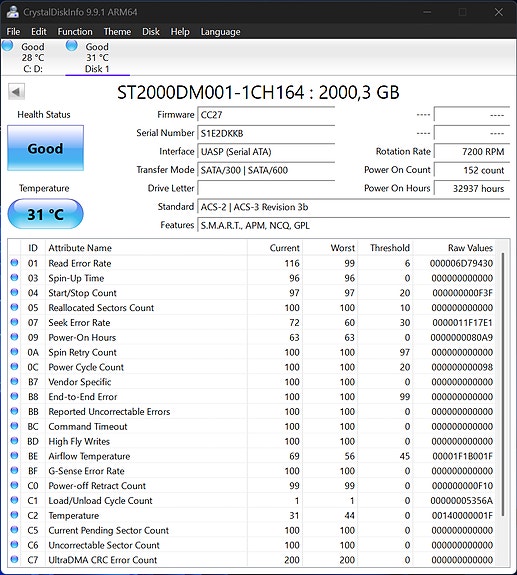Open the Edit menu
Screen dimensions: 517x575
(38, 32)
